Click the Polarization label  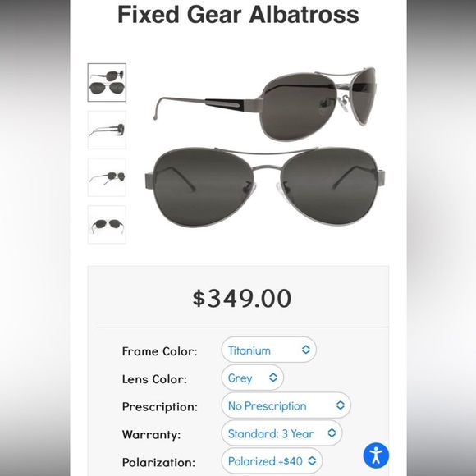coord(158,462)
